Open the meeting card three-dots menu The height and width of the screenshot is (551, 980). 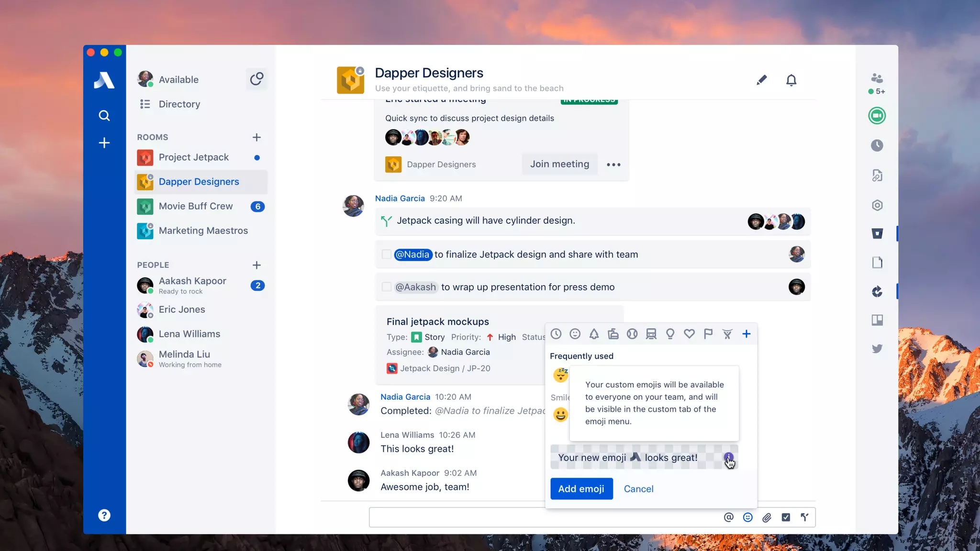pos(613,165)
